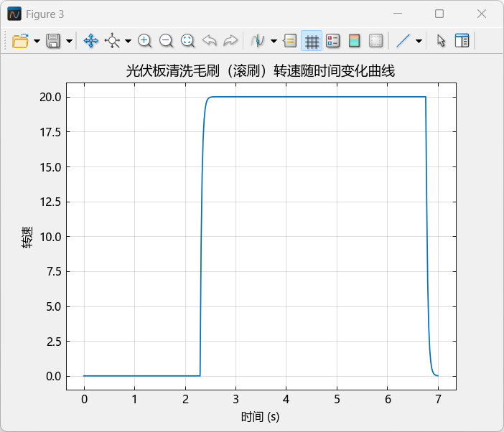
Task: Click the 7.5 y-axis tick label
Action: click(54, 272)
